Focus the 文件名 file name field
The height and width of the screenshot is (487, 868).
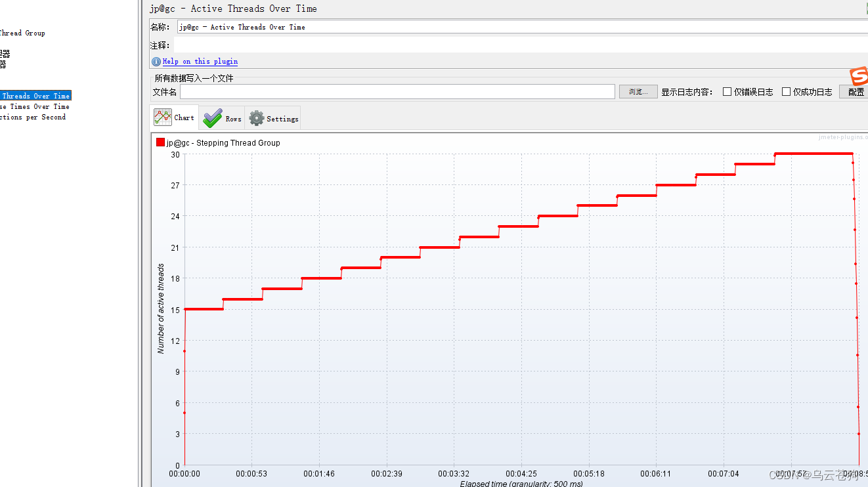pos(397,92)
